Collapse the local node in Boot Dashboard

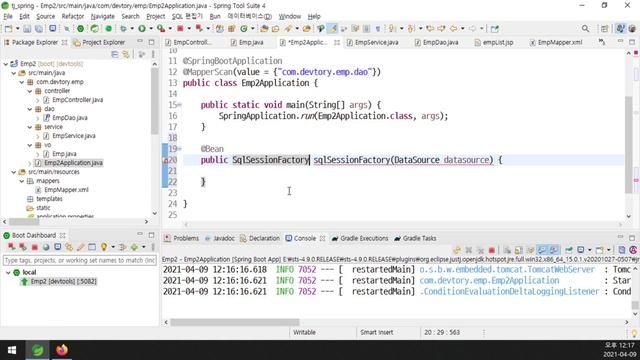pos(8,272)
